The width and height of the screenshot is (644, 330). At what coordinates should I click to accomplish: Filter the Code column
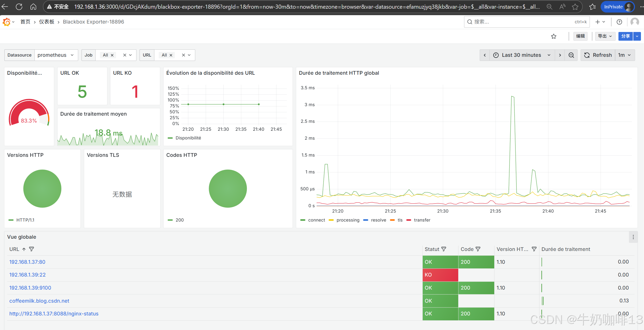tap(478, 249)
